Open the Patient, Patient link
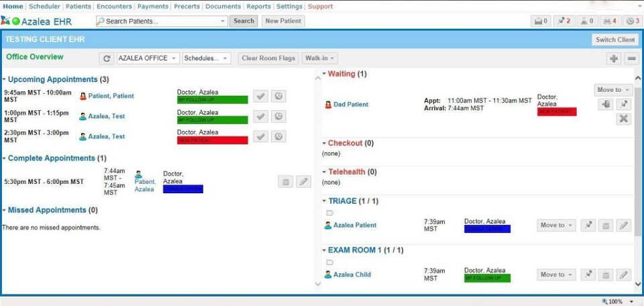 coord(111,96)
